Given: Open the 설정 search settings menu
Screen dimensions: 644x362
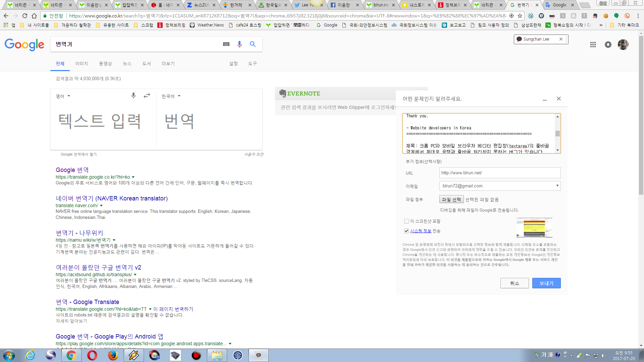Looking at the screenshot, I should pos(233,64).
